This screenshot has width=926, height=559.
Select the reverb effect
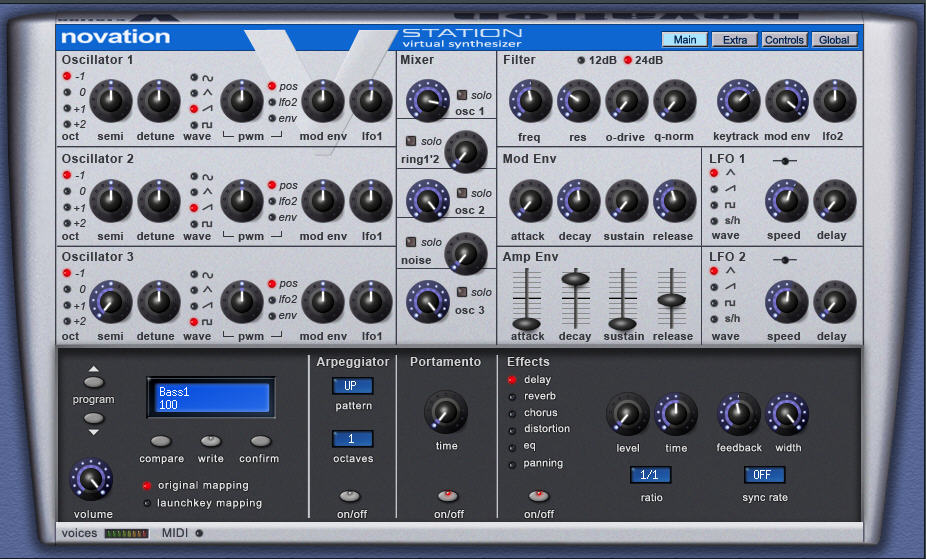tap(512, 397)
